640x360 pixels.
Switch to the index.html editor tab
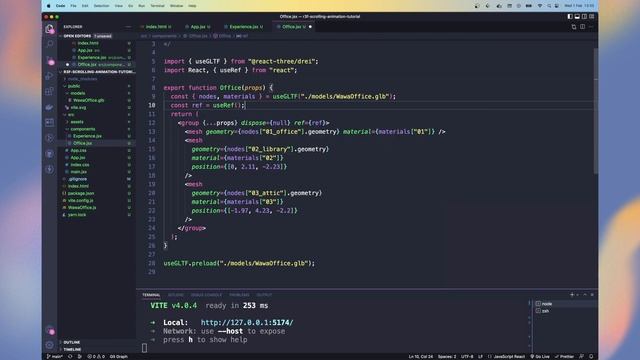tap(156, 27)
